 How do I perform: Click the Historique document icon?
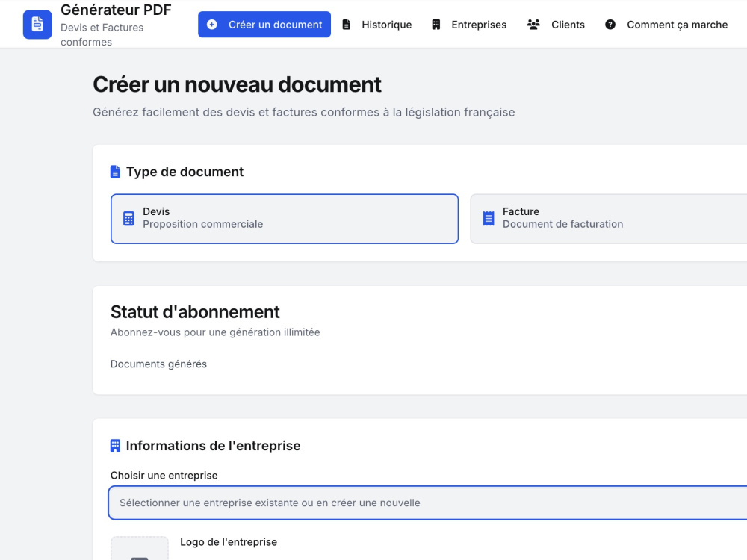(347, 25)
